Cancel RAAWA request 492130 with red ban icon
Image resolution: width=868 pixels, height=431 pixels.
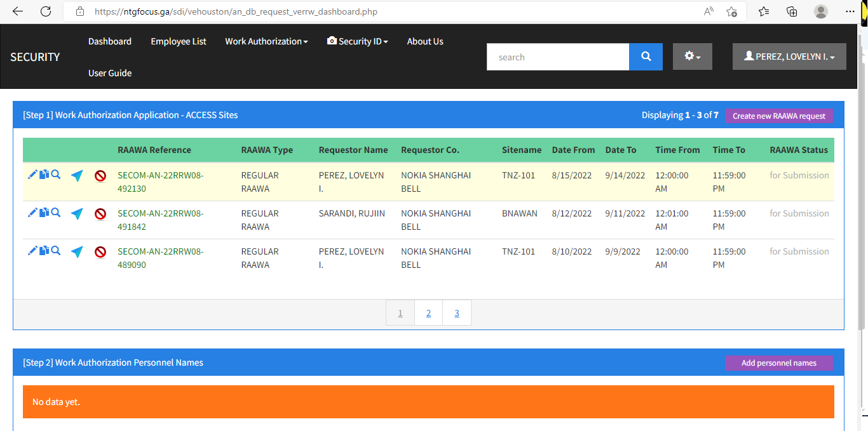point(100,176)
